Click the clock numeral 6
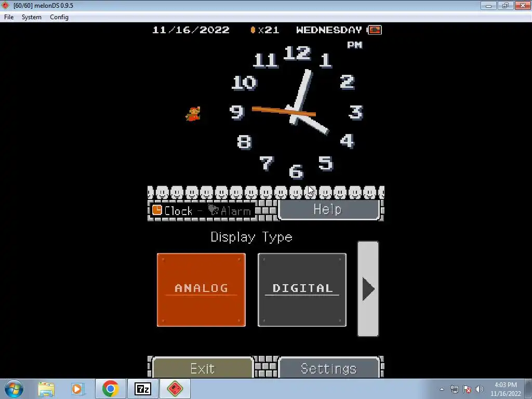Viewport: 532px width, 399px height. 296,171
